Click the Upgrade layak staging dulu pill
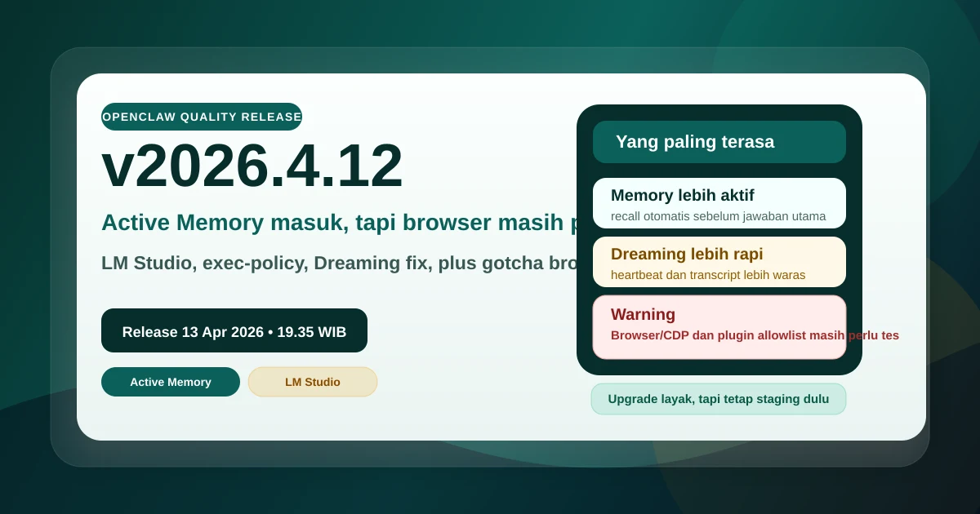The height and width of the screenshot is (514, 980). tap(718, 399)
